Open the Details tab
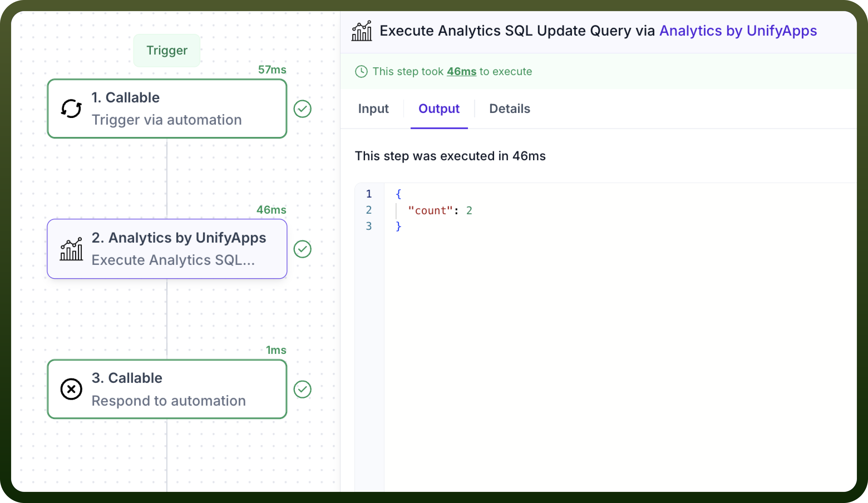This screenshot has width=868, height=503. pyautogui.click(x=510, y=109)
